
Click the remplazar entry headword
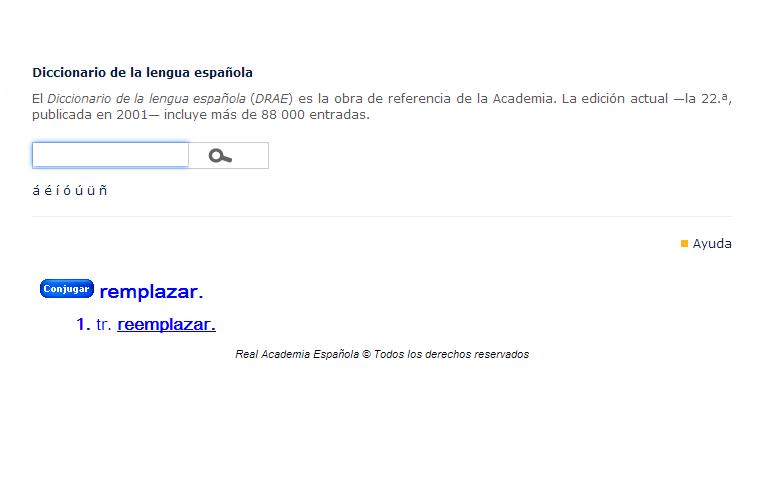(151, 292)
